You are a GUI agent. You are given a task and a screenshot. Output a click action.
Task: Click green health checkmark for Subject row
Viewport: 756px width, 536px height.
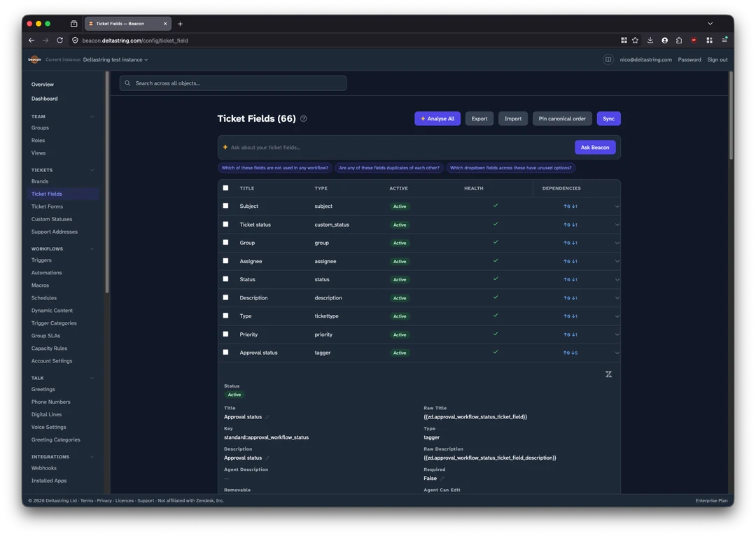click(x=496, y=206)
